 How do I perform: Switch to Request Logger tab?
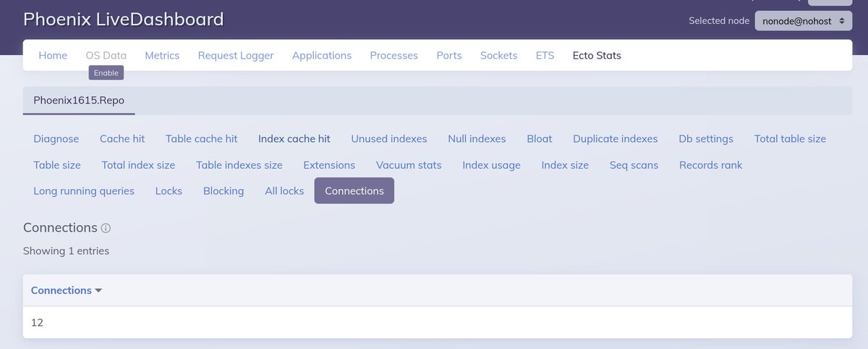coord(236,55)
